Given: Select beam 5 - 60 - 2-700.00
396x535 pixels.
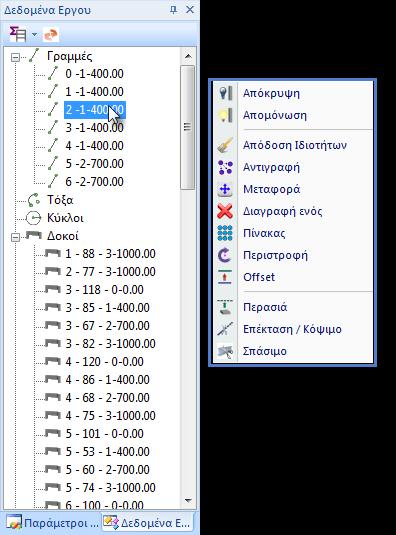Looking at the screenshot, I should point(107,470).
